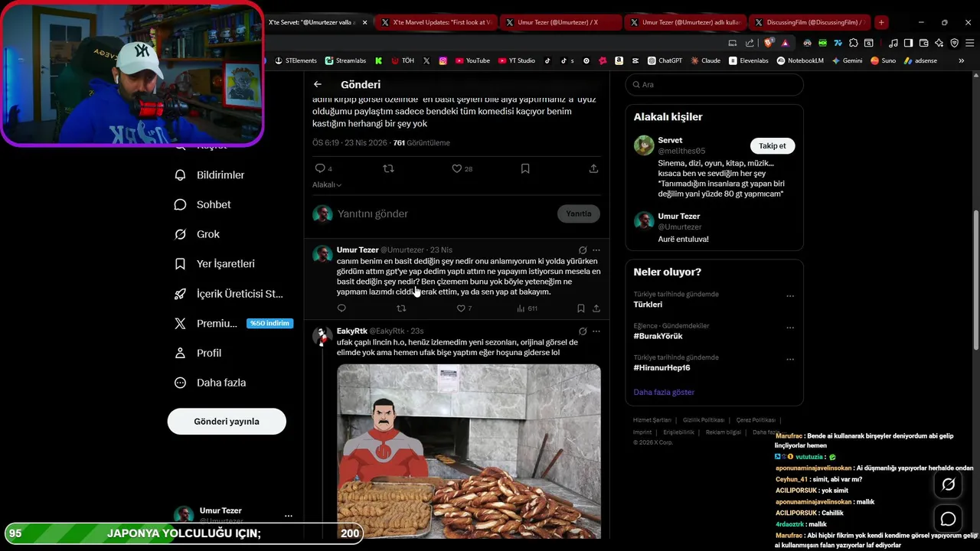Click the Yanıtını gönder reply field
The image size is (980, 551).
(x=444, y=214)
